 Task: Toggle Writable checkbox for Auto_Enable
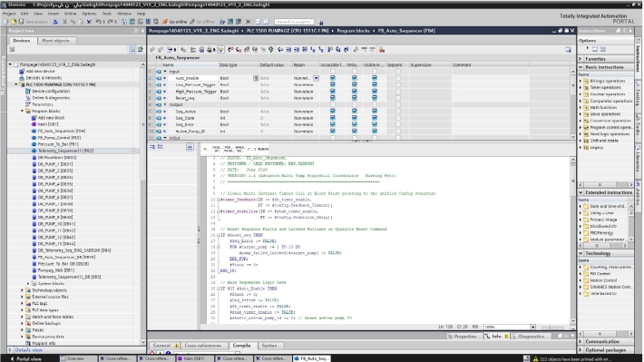[354, 78]
